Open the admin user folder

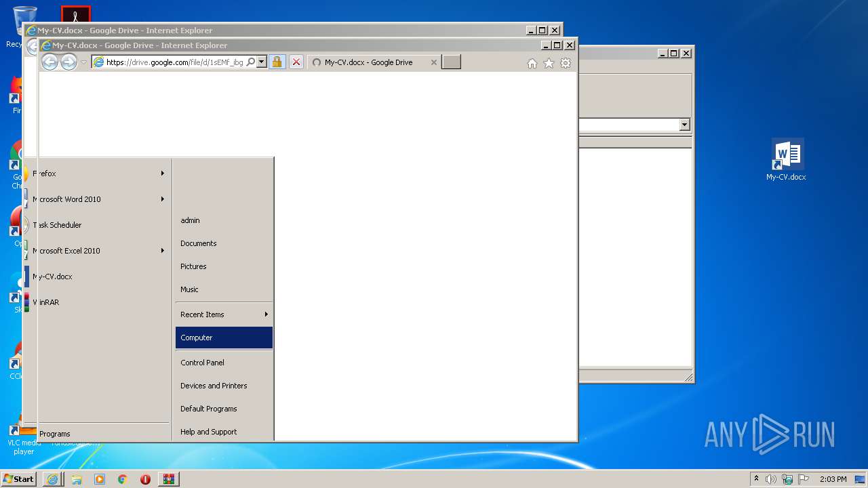coord(224,220)
